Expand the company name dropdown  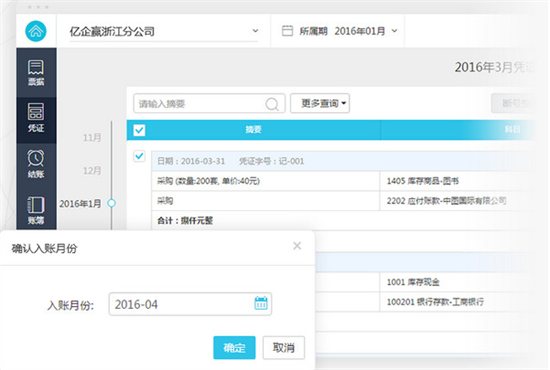pos(255,31)
